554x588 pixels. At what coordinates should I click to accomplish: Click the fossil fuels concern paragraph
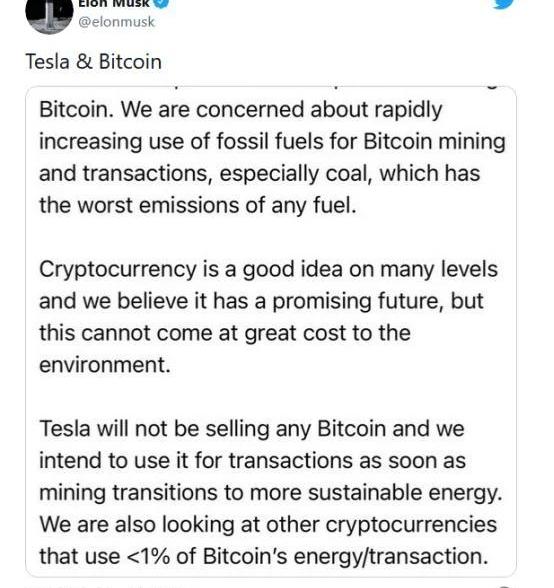[x=272, y=158]
